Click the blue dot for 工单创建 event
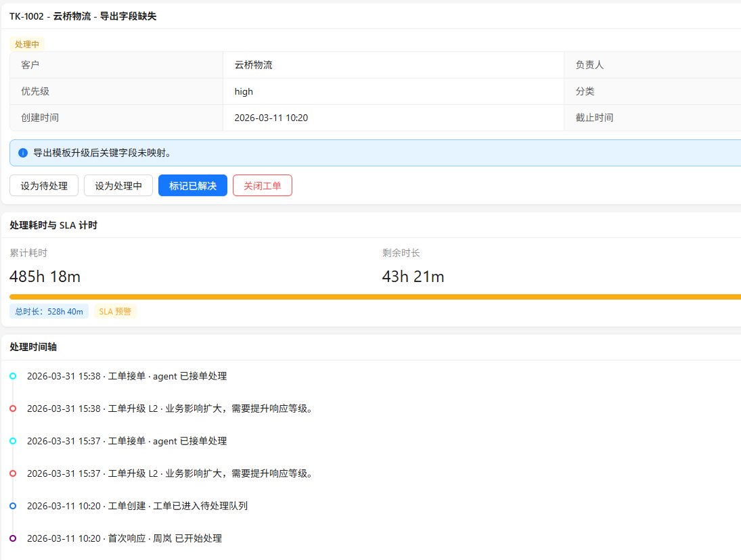The width and height of the screenshot is (741, 560). click(x=13, y=506)
